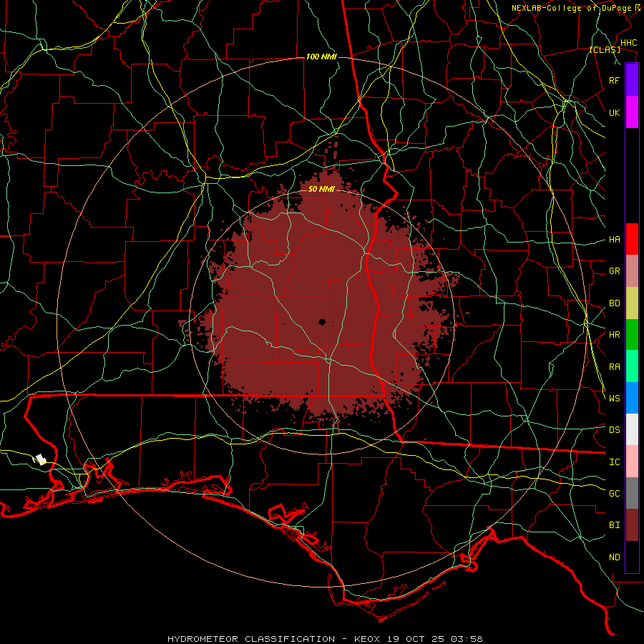
Task: Click the 100 NMI range ring label
Action: click(321, 57)
